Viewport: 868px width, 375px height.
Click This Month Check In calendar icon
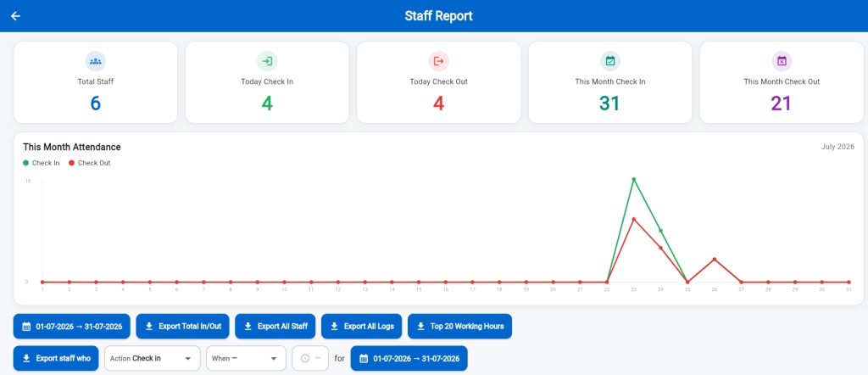tap(610, 61)
